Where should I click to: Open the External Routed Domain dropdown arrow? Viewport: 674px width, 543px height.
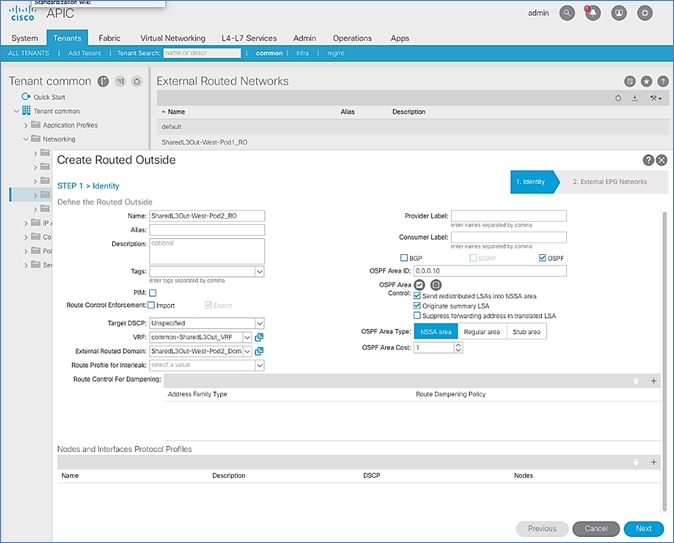pyautogui.click(x=247, y=351)
